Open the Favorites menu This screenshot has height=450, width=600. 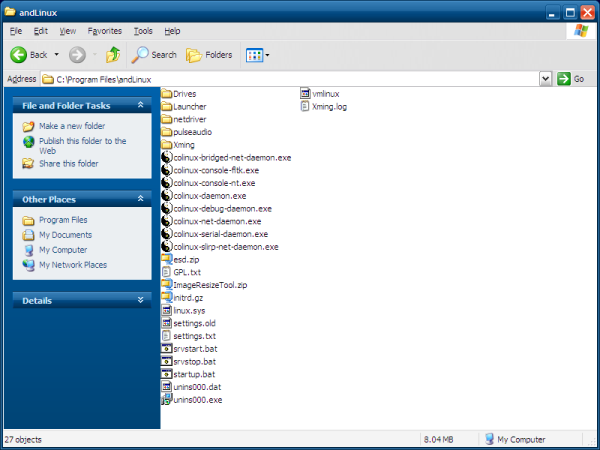tap(104, 31)
